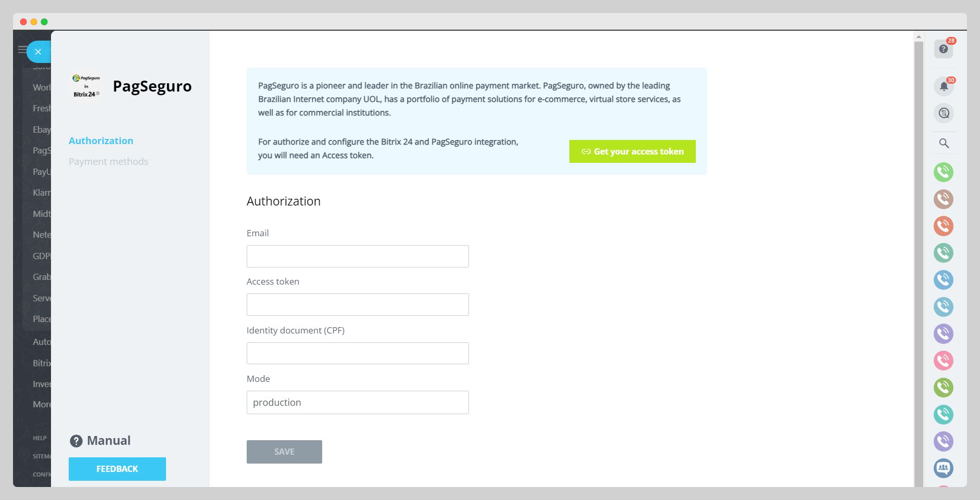Open the help question mark icon with badge 28
The width and height of the screenshot is (980, 500).
point(943,49)
